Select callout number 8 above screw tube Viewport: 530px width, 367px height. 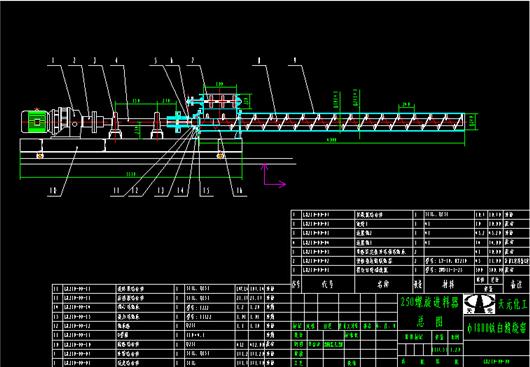click(259, 60)
